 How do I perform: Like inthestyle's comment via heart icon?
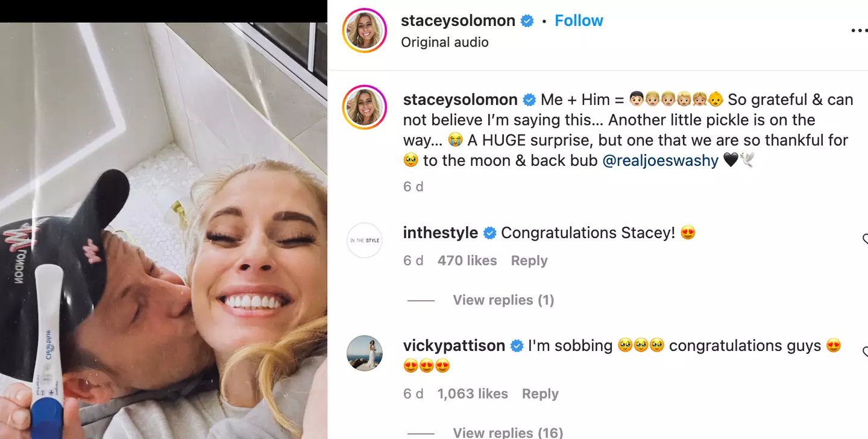(x=866, y=238)
